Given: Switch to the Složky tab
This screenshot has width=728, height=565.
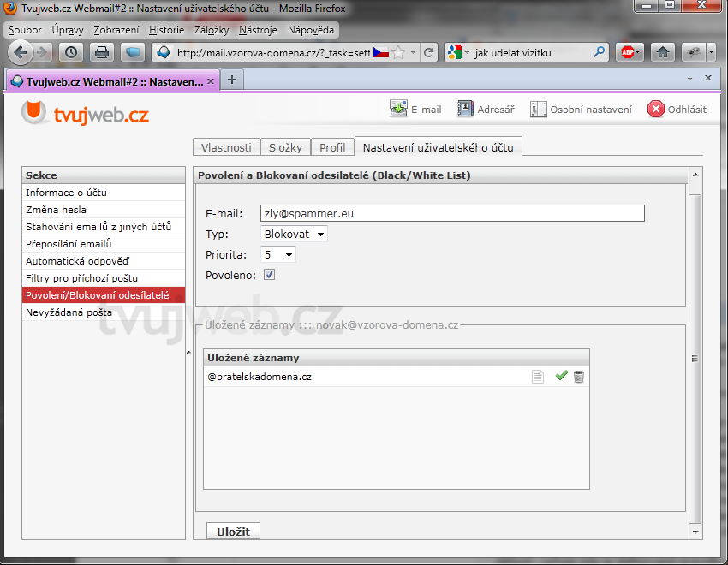Looking at the screenshot, I should pyautogui.click(x=285, y=147).
